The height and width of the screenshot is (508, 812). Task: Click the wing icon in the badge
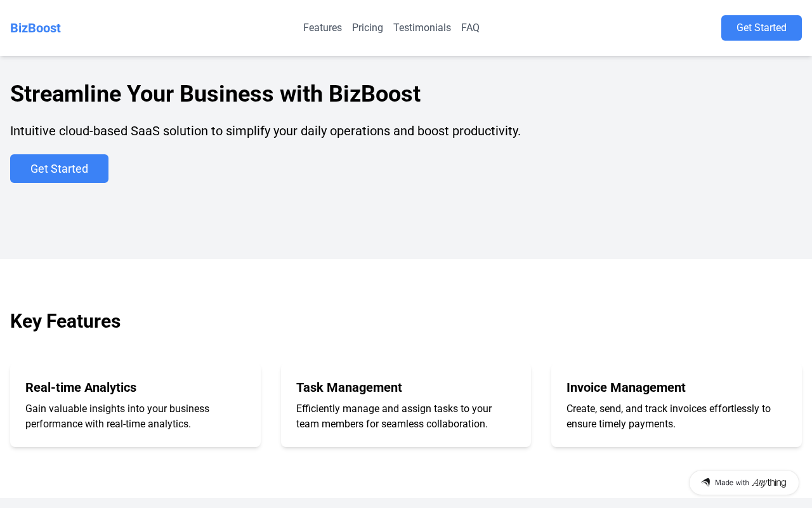pos(705,483)
